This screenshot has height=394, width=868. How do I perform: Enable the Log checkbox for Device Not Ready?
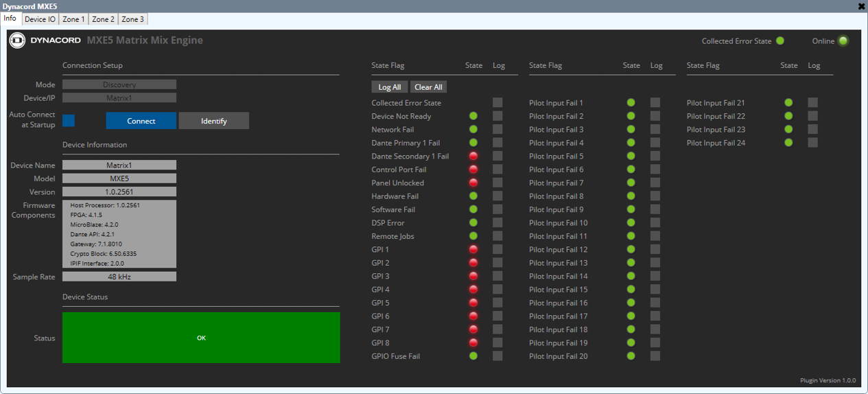point(497,117)
